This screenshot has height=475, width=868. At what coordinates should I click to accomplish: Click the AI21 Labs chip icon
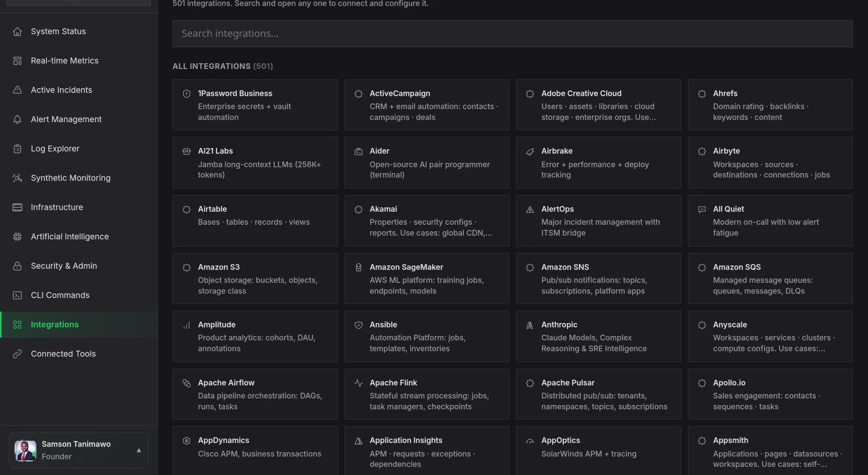[186, 151]
